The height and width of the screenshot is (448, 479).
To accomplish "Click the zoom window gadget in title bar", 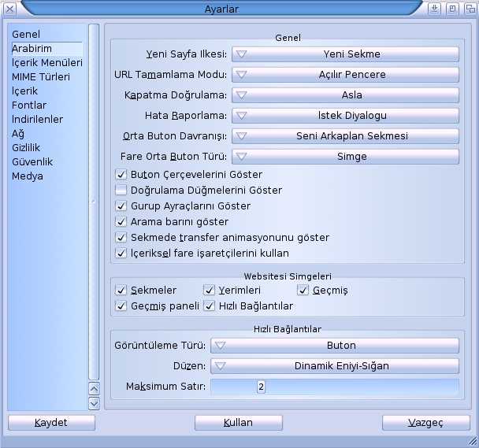I will (452, 9).
